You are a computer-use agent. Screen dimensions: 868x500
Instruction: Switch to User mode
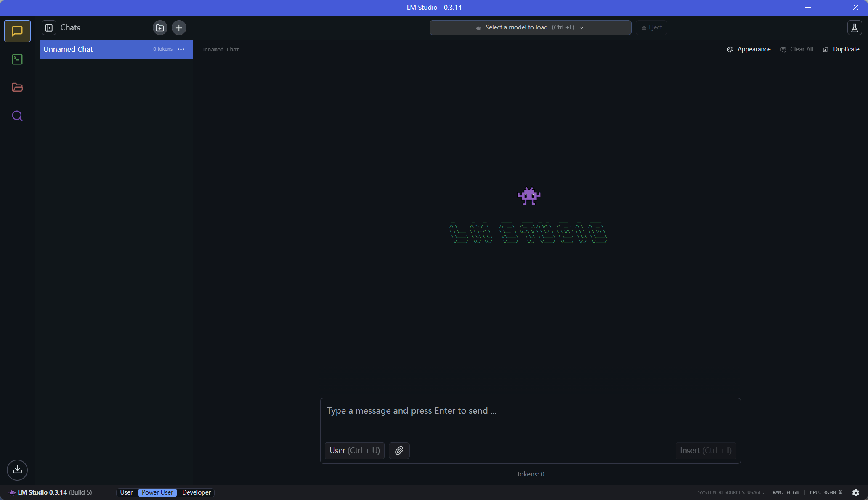tap(126, 492)
